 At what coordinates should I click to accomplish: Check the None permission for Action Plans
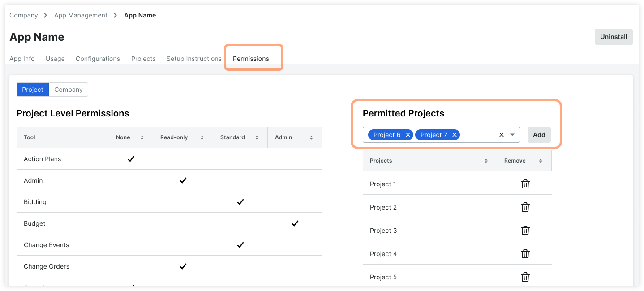coord(131,158)
